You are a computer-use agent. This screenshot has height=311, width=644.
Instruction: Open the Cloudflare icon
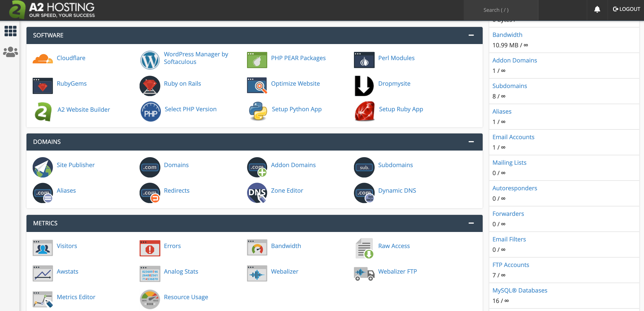pyautogui.click(x=43, y=59)
